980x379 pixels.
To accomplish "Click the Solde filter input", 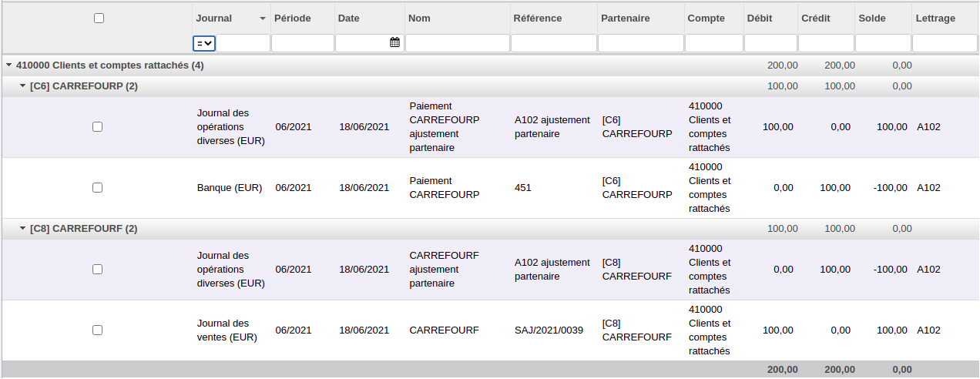I will [x=883, y=43].
